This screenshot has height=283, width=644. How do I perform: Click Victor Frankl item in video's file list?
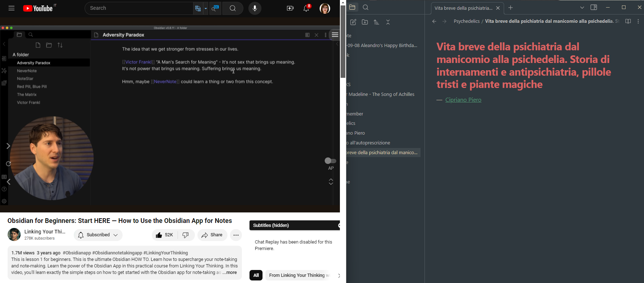29,102
